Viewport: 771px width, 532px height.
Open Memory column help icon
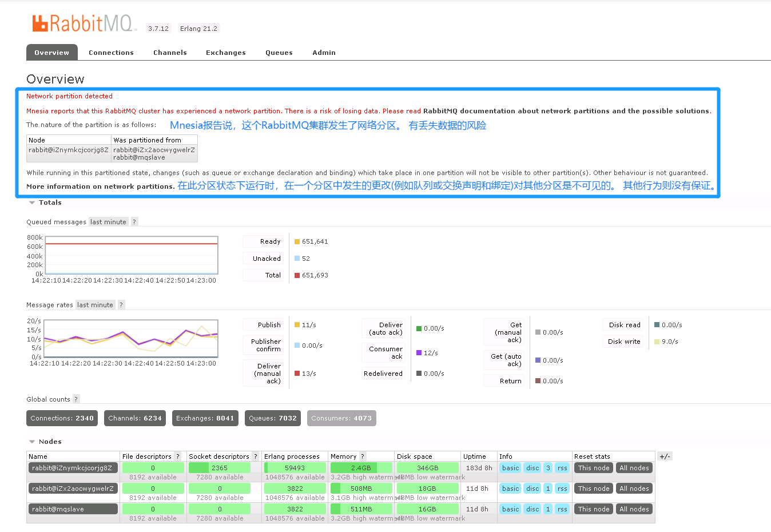click(363, 456)
